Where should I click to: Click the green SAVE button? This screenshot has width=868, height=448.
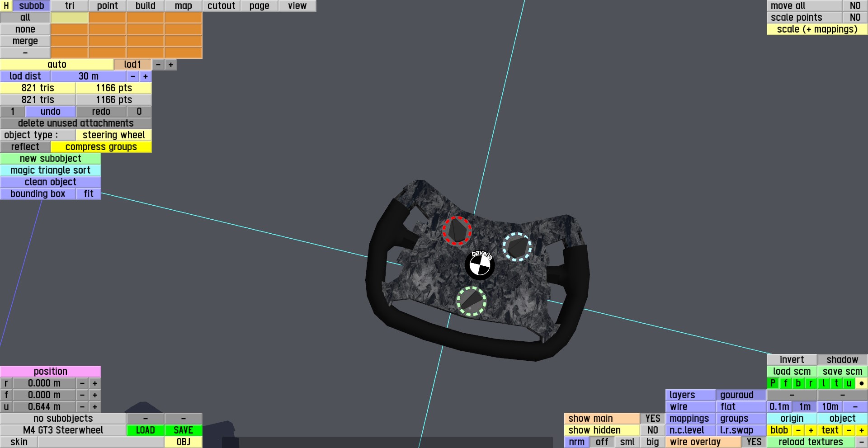(x=184, y=430)
